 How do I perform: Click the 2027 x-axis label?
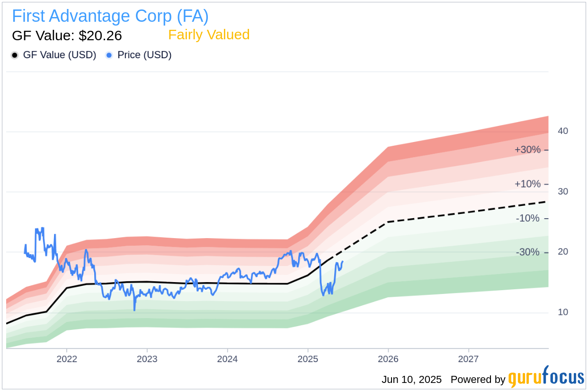coord(469,359)
